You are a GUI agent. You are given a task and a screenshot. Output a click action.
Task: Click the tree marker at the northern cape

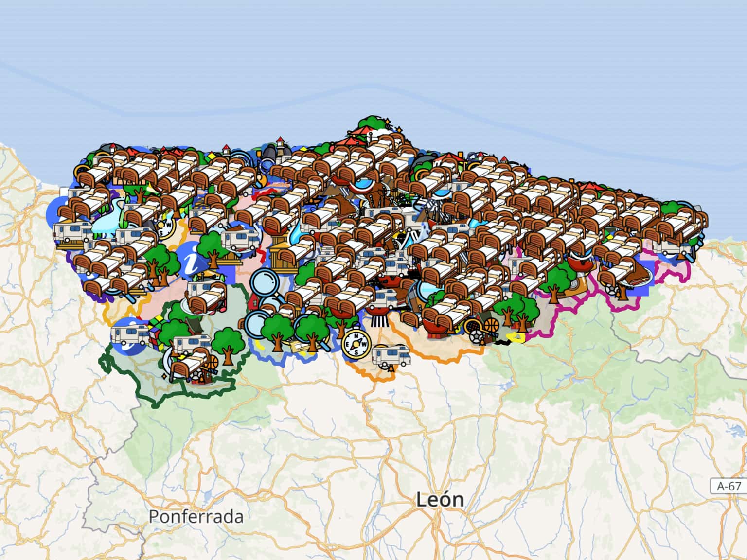point(372,124)
